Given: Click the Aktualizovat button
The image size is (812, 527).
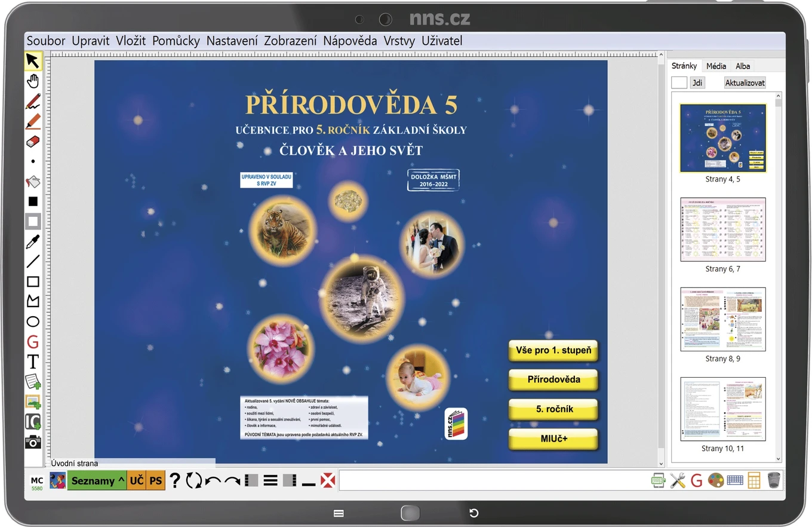Looking at the screenshot, I should (745, 83).
